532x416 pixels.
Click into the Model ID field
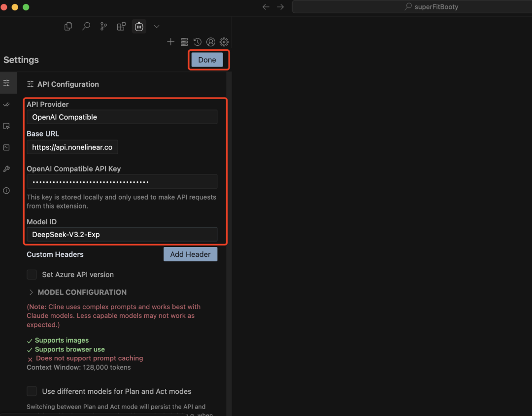[122, 235]
